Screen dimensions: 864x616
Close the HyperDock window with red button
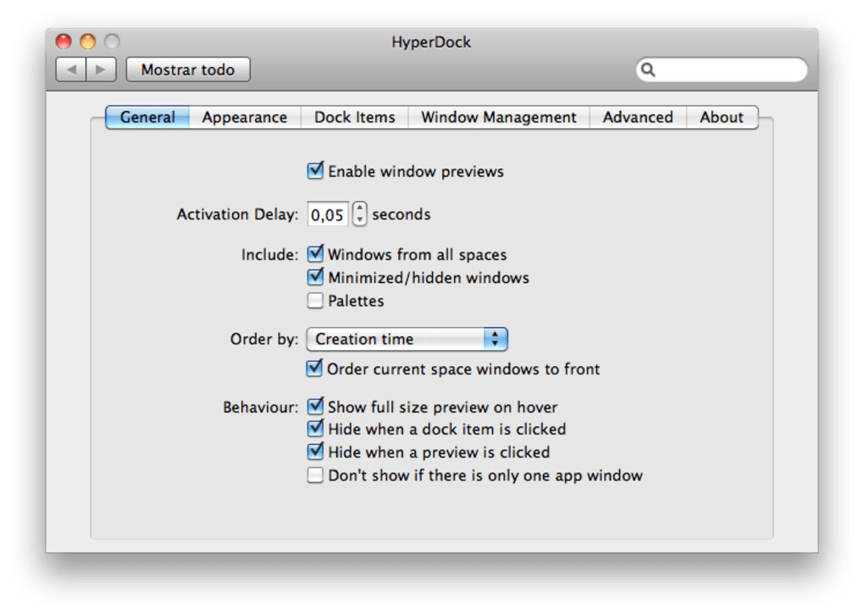tap(64, 42)
